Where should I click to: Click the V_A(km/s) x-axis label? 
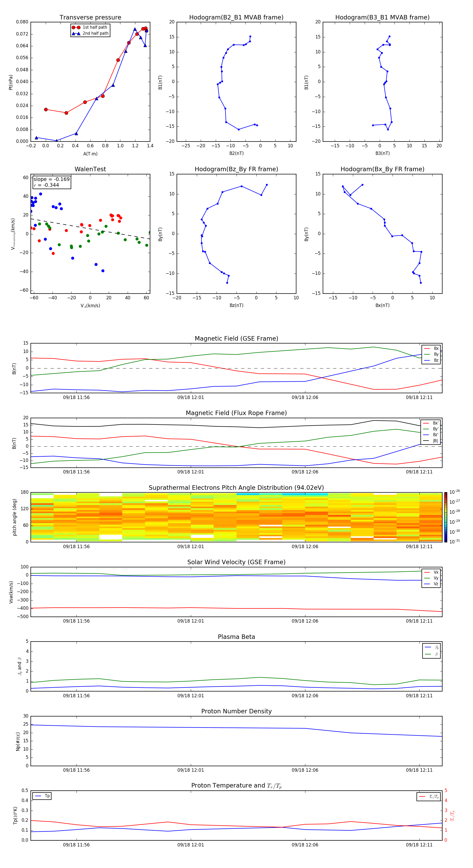(90, 306)
